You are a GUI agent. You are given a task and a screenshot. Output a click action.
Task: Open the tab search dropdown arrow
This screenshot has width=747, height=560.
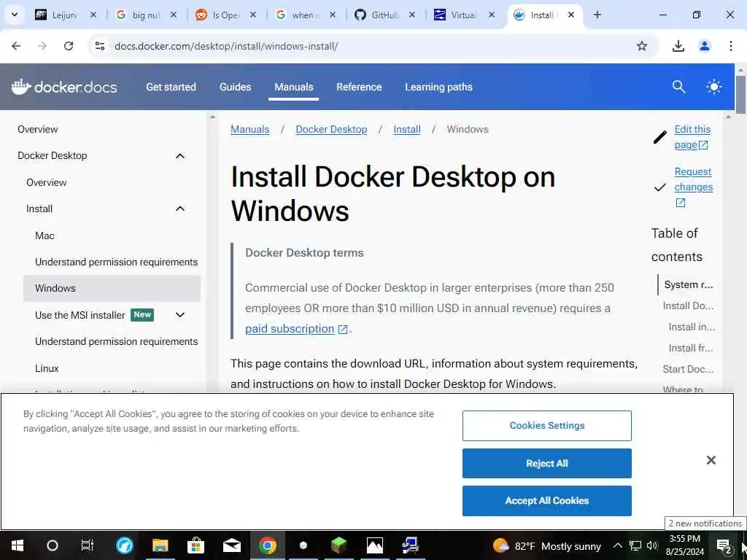coord(15,15)
